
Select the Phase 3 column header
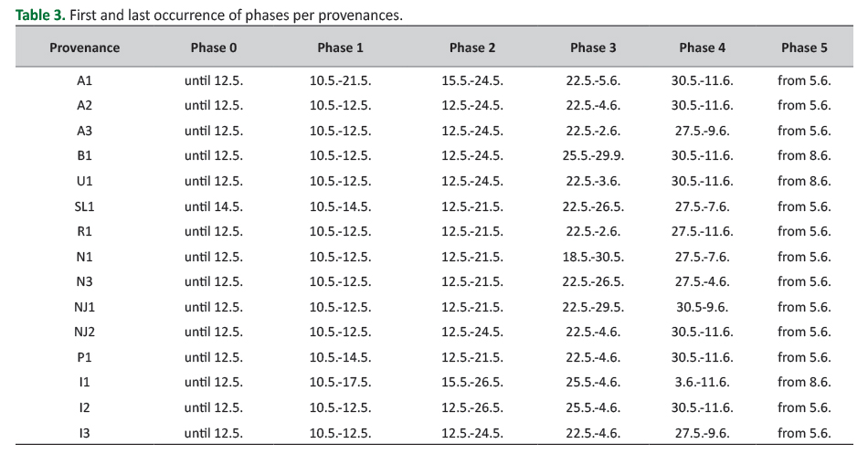coord(593,48)
